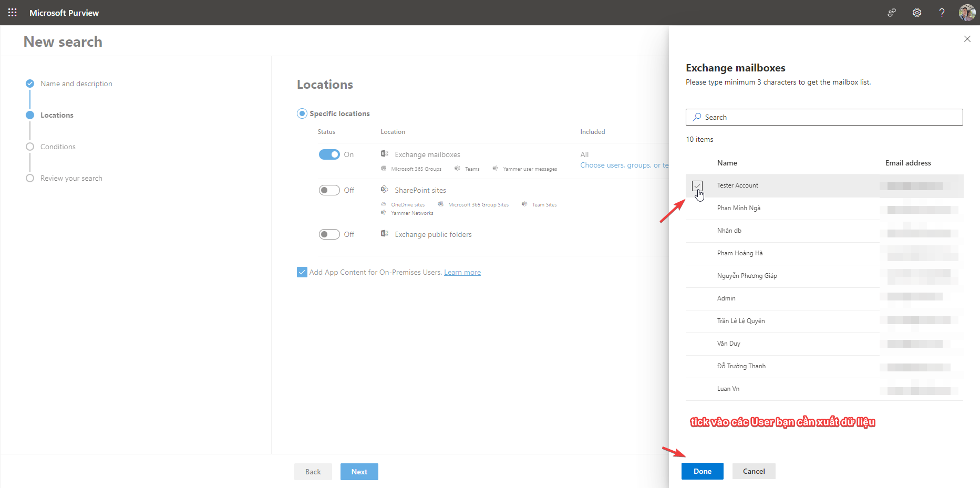Go to the Conditions step
Viewport: 980px width, 488px height.
(58, 147)
